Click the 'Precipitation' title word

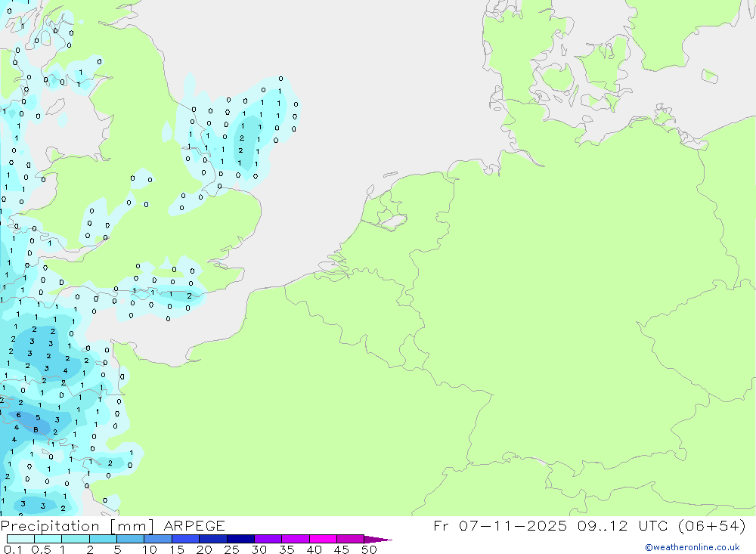coord(50,525)
